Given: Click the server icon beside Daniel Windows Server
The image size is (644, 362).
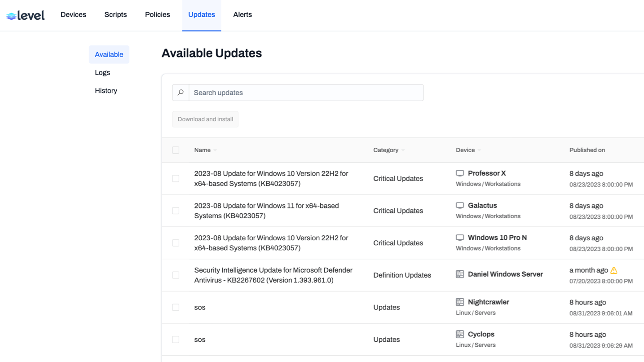Looking at the screenshot, I should click(x=460, y=274).
